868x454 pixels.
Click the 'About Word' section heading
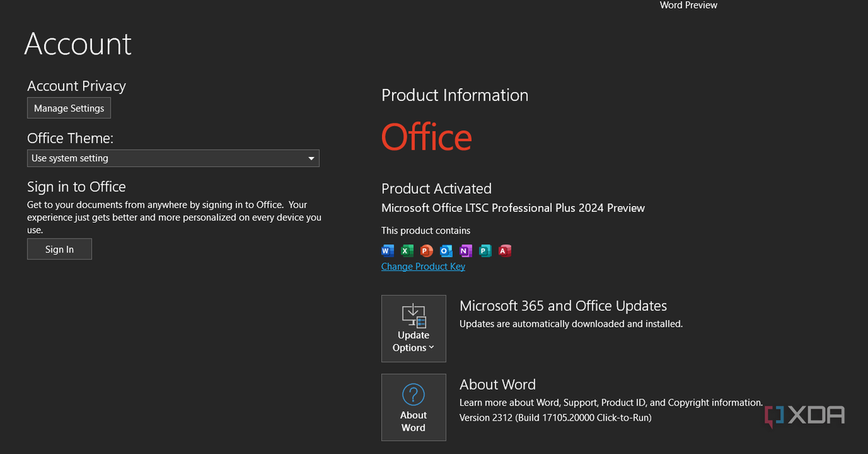(498, 385)
